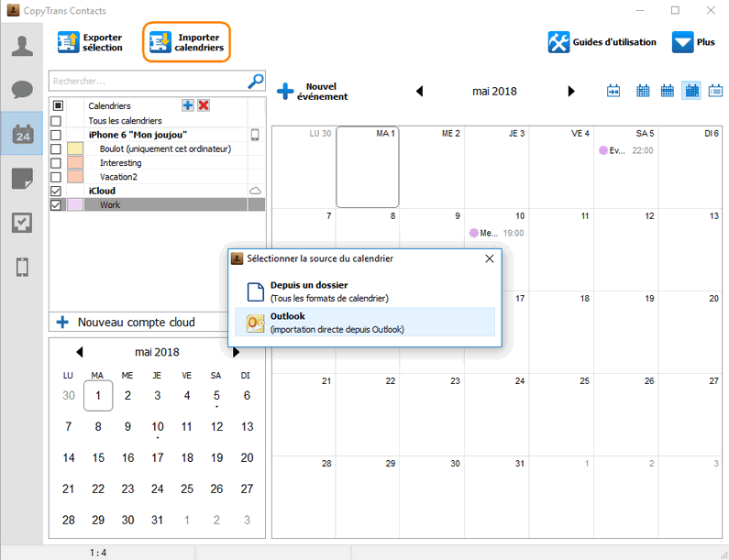Screen dimensions: 729x560
Task: Close the Sélectionner la source dialog
Action: point(490,258)
